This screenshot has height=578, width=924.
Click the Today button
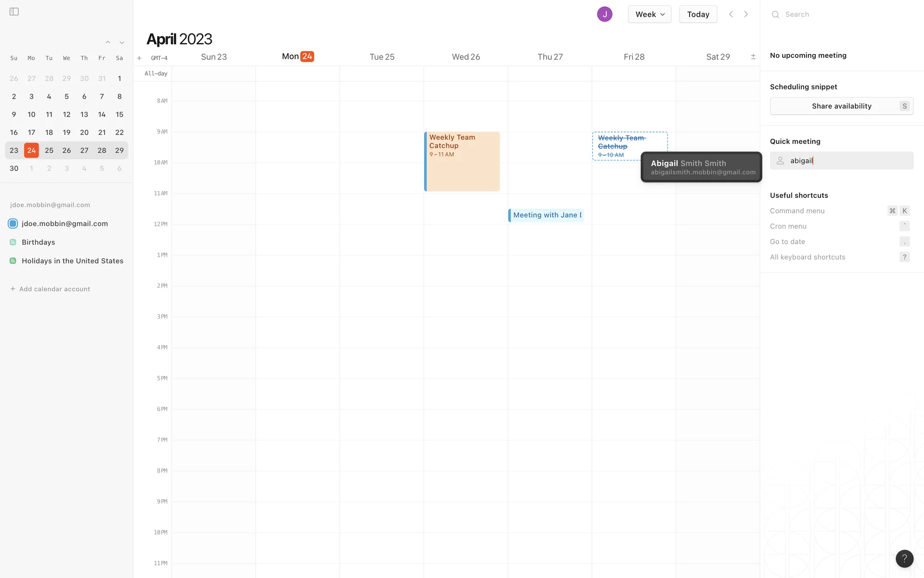698,14
